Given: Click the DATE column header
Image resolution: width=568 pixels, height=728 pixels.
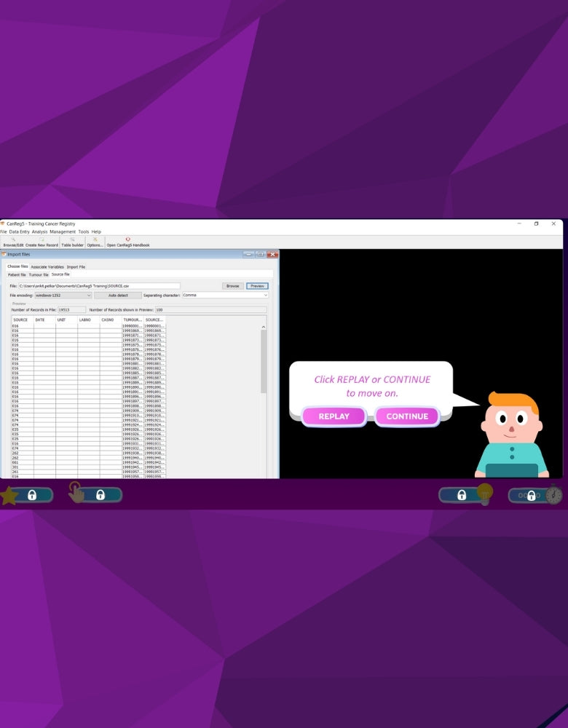Looking at the screenshot, I should coord(44,320).
